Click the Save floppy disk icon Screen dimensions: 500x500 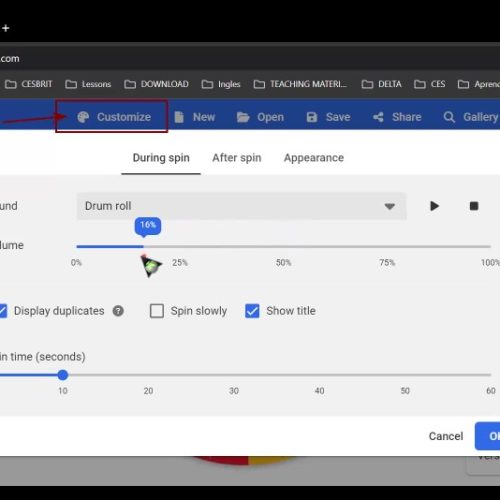[x=312, y=117]
